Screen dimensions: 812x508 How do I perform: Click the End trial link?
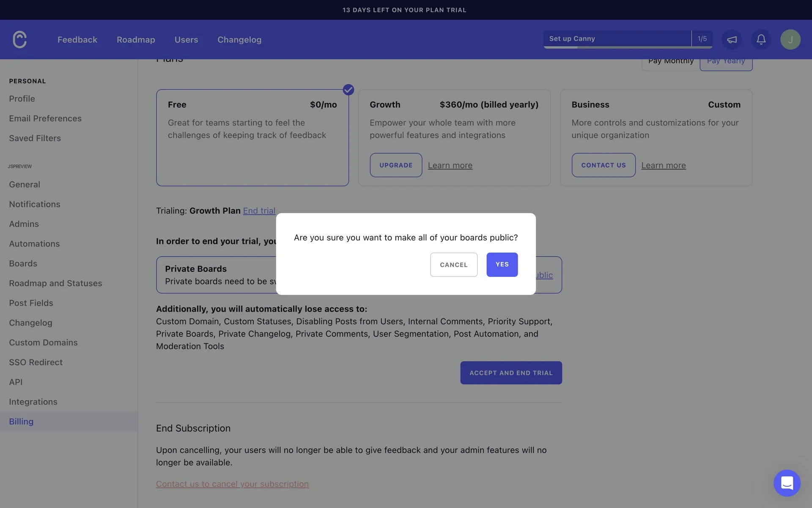coord(259,211)
